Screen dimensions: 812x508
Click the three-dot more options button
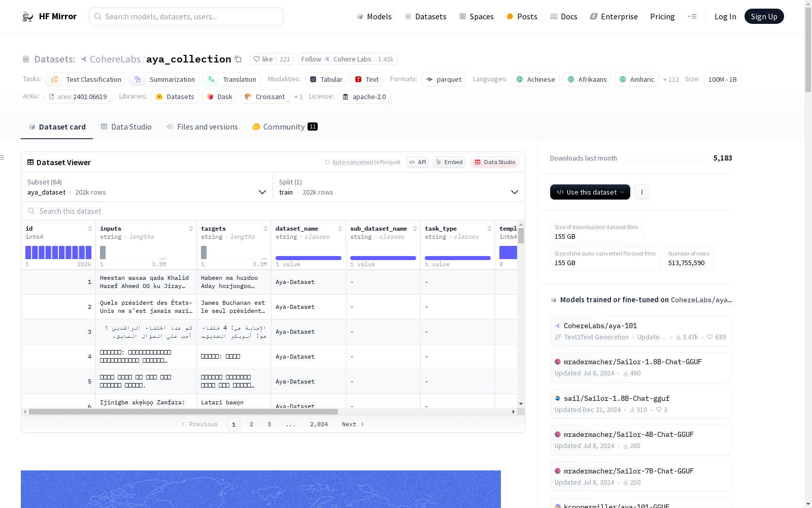642,192
